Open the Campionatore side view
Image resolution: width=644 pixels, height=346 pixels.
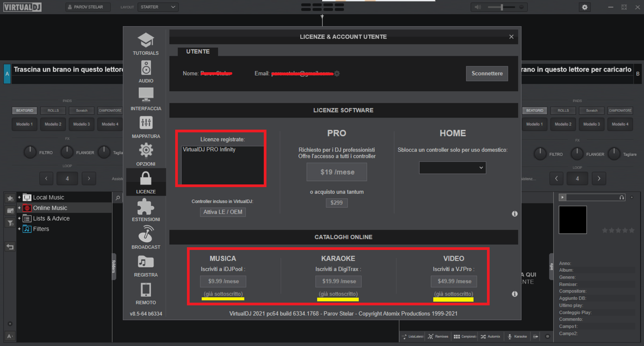465,336
